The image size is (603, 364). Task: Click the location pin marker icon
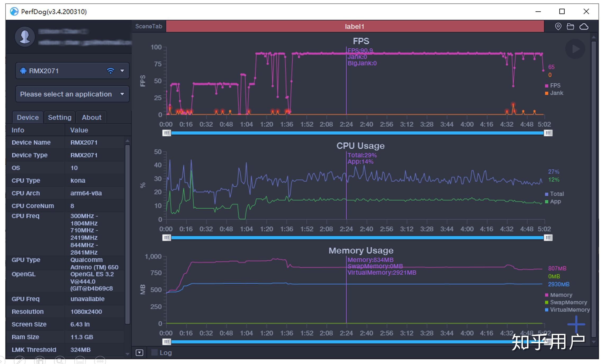[558, 26]
